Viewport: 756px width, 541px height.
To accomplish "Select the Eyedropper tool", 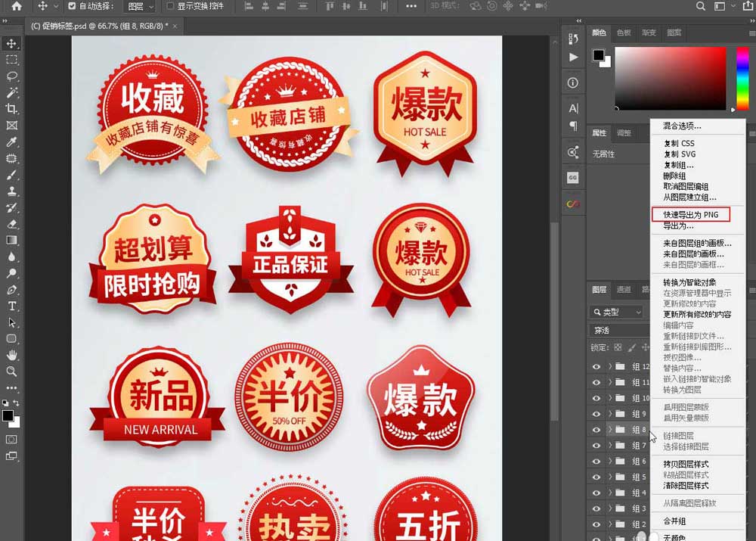I will tap(11, 142).
